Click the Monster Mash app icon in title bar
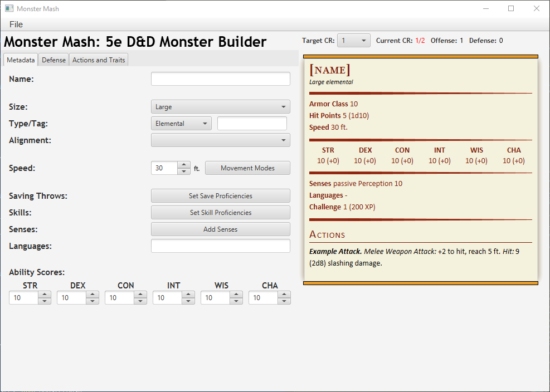The height and width of the screenshot is (392, 550). (x=9, y=8)
